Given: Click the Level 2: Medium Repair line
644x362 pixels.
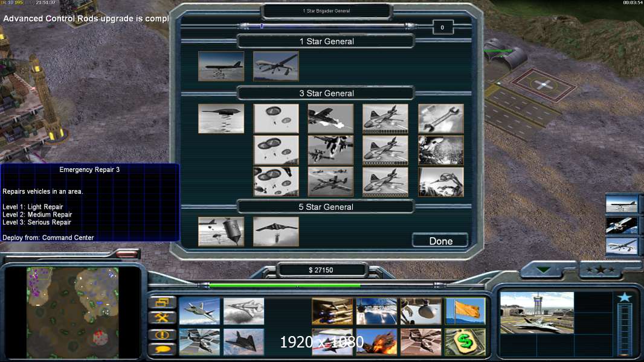Looking at the screenshot, I should click(37, 215).
